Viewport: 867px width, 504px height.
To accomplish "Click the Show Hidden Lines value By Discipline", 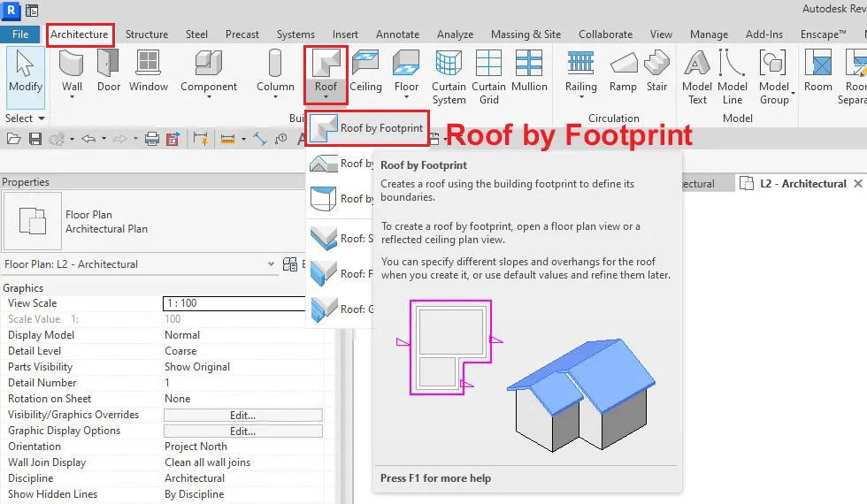I will click(x=194, y=494).
